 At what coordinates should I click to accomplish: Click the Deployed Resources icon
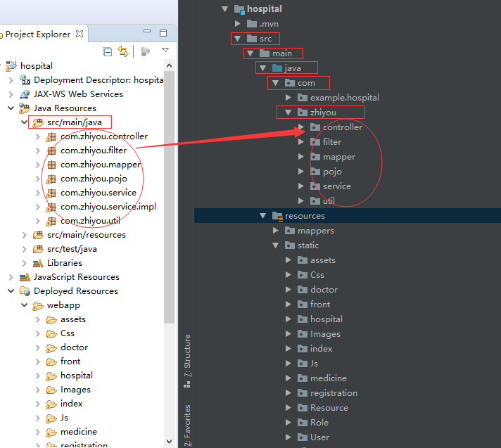click(x=25, y=291)
